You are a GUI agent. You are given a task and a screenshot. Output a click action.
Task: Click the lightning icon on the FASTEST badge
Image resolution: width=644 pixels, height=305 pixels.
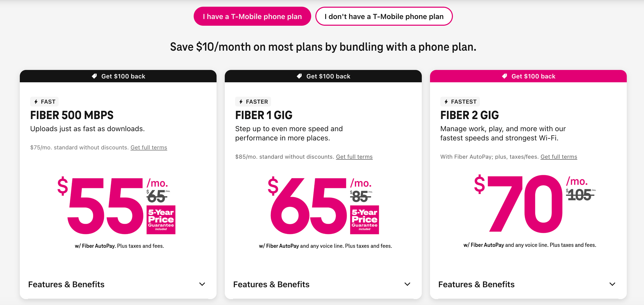pyautogui.click(x=446, y=101)
